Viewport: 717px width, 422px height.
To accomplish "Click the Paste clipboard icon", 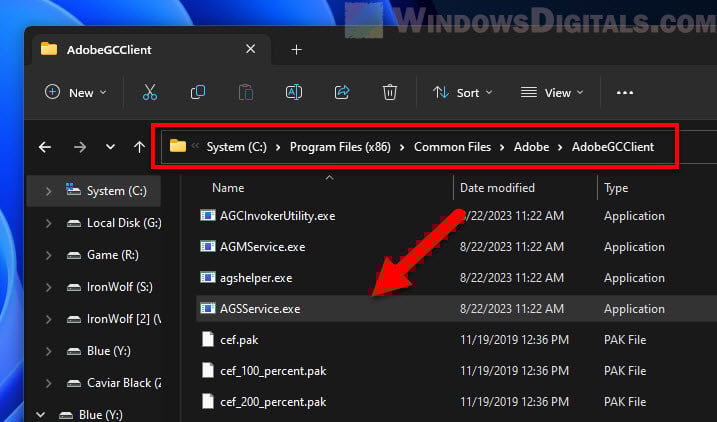I will coord(246,92).
